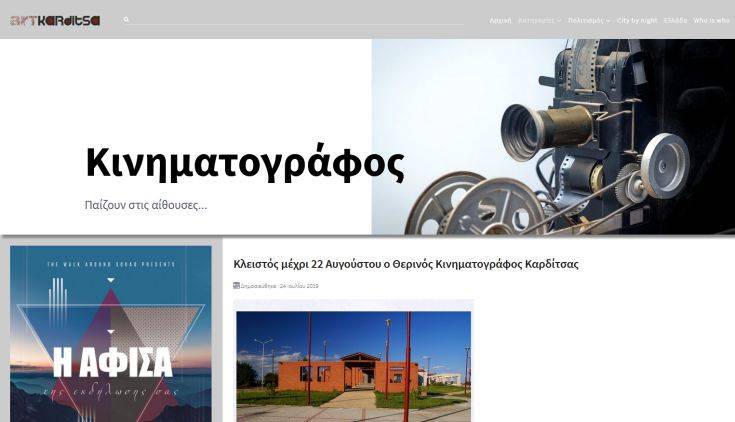
Task: Click the Κινηματογράφος page heading
Action: click(x=244, y=163)
